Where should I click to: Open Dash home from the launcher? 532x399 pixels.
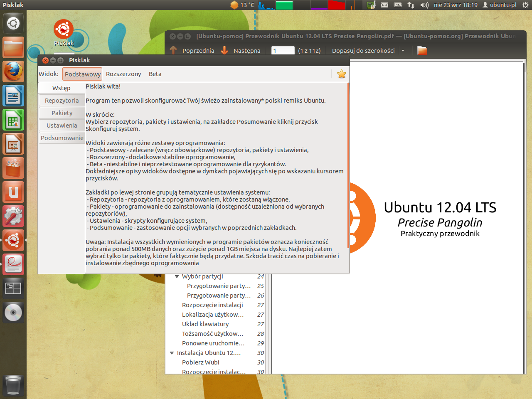(13, 23)
